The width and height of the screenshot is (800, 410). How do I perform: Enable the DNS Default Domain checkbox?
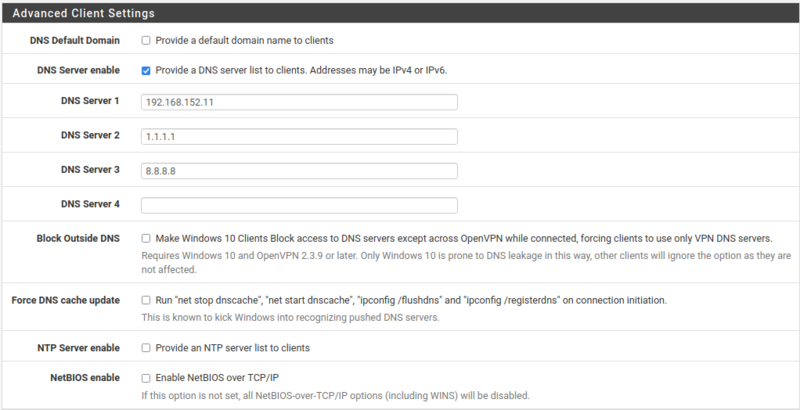pos(146,41)
